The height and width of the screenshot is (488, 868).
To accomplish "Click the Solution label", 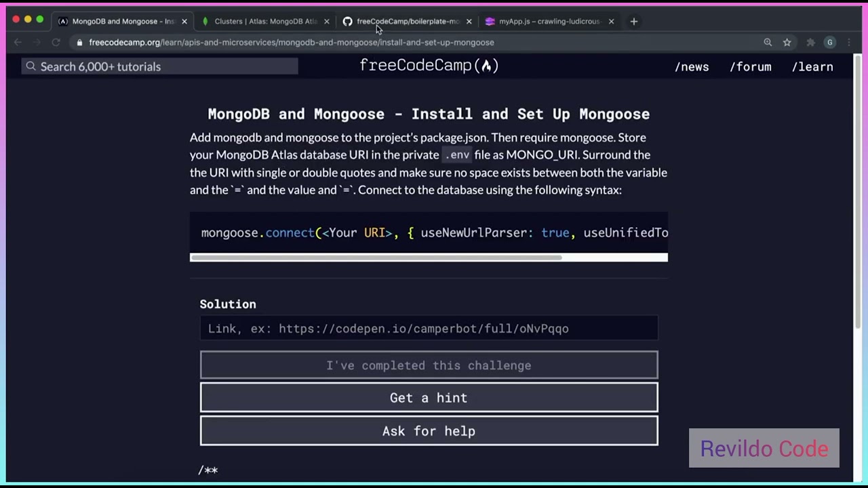I will pyautogui.click(x=228, y=304).
